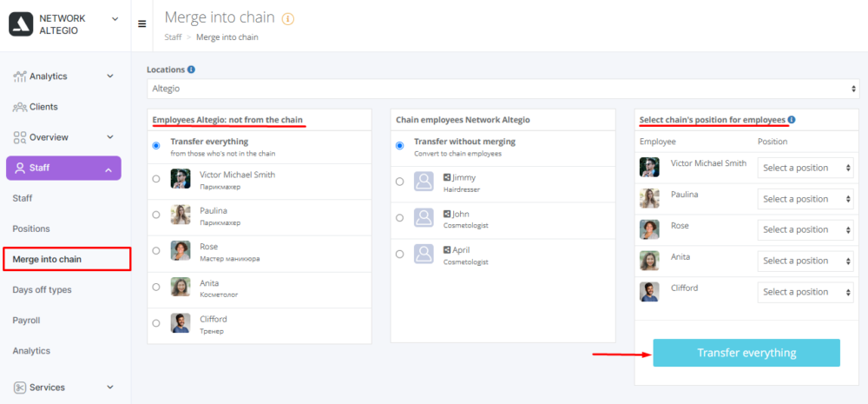Image resolution: width=868 pixels, height=404 pixels.
Task: Expand the Services section chevron
Action: point(109,387)
